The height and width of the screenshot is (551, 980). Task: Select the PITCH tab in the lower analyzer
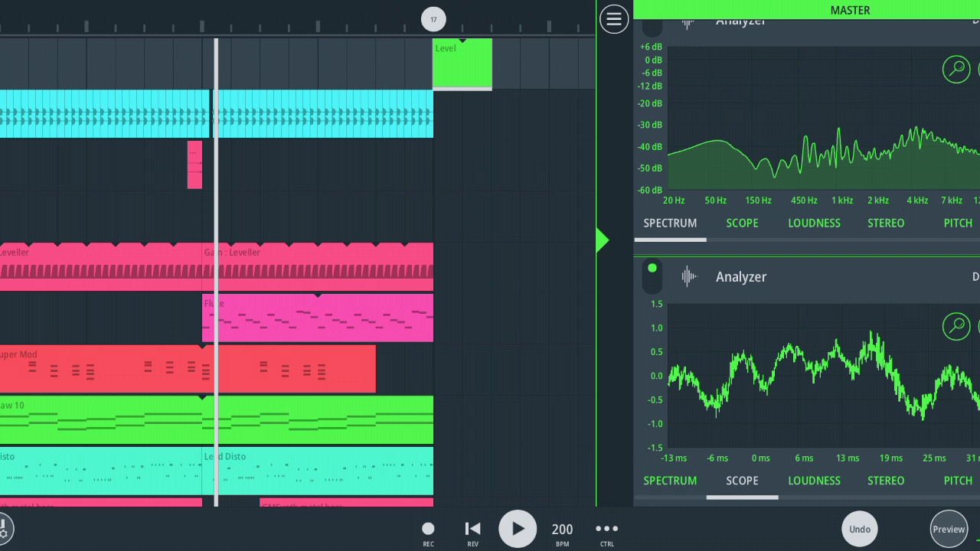coord(958,481)
